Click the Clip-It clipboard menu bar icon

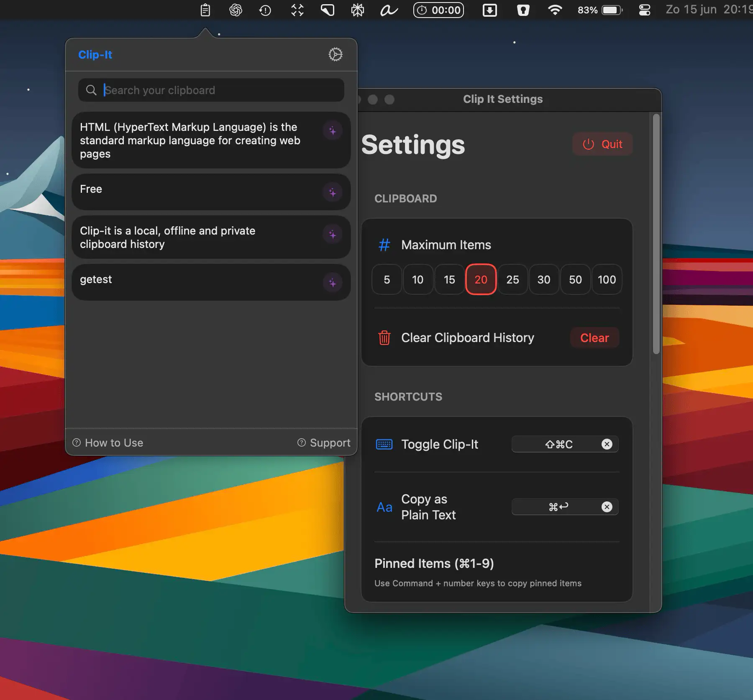(x=205, y=10)
